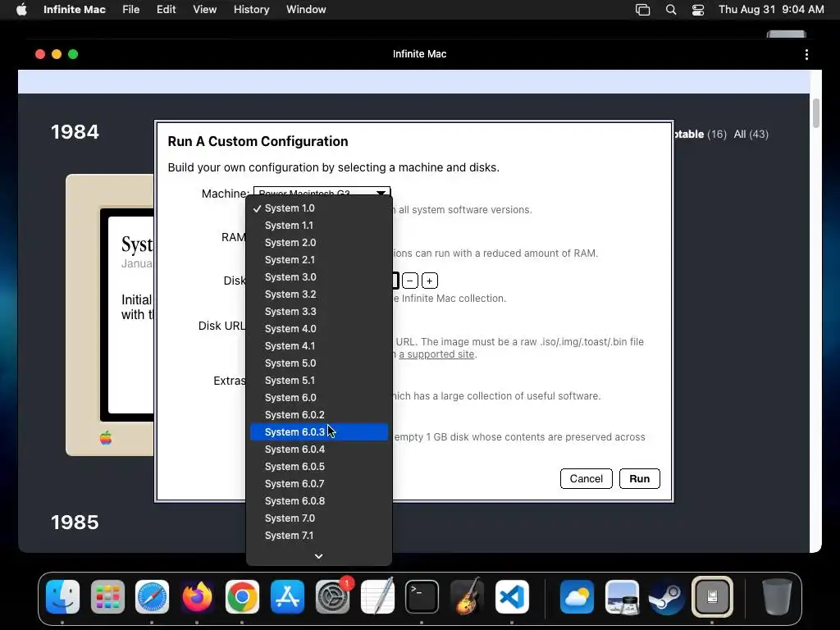
Task: Cancel the custom configuration dialog
Action: tap(586, 478)
